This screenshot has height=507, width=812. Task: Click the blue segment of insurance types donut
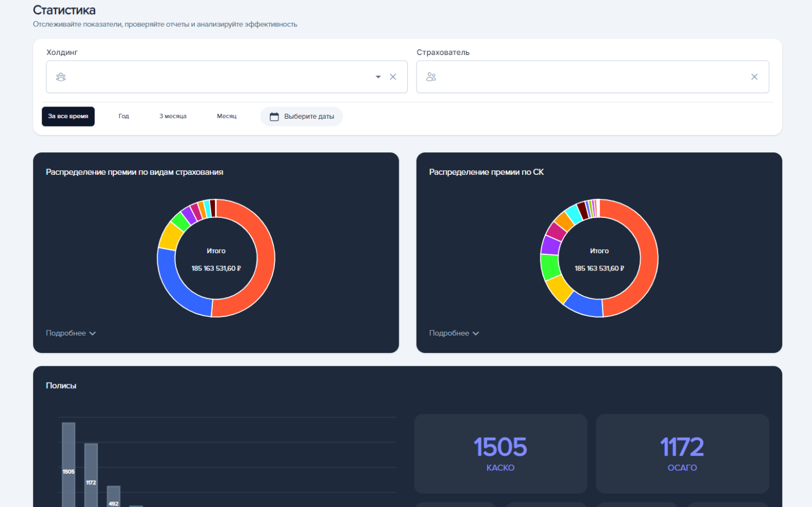pyautogui.click(x=179, y=292)
